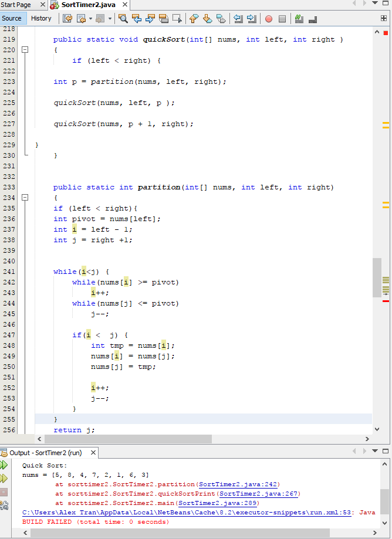Click Find Next Occurrence icon
Viewport: 392px width, 539px height.
click(150, 19)
